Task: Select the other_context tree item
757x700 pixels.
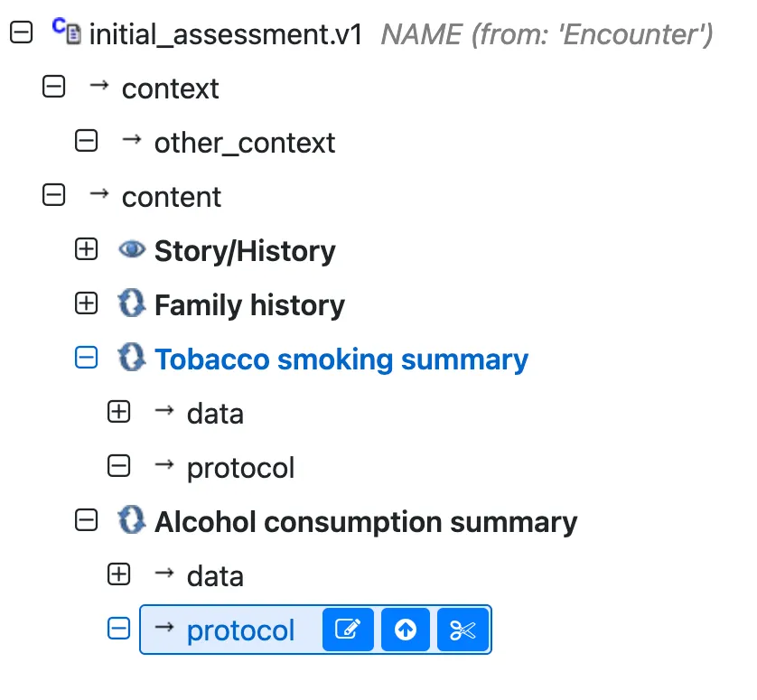Action: tap(245, 142)
